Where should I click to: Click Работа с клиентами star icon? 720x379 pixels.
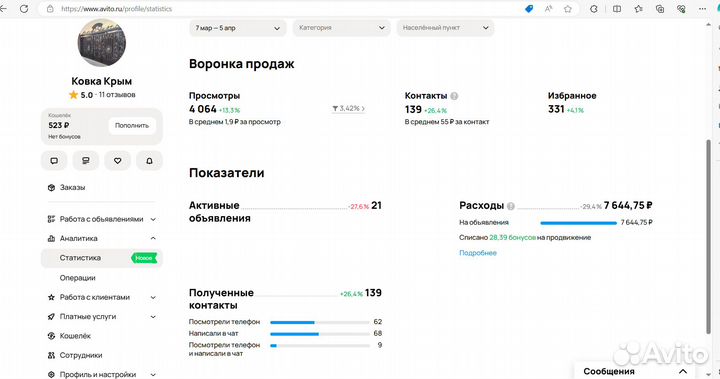coord(51,297)
